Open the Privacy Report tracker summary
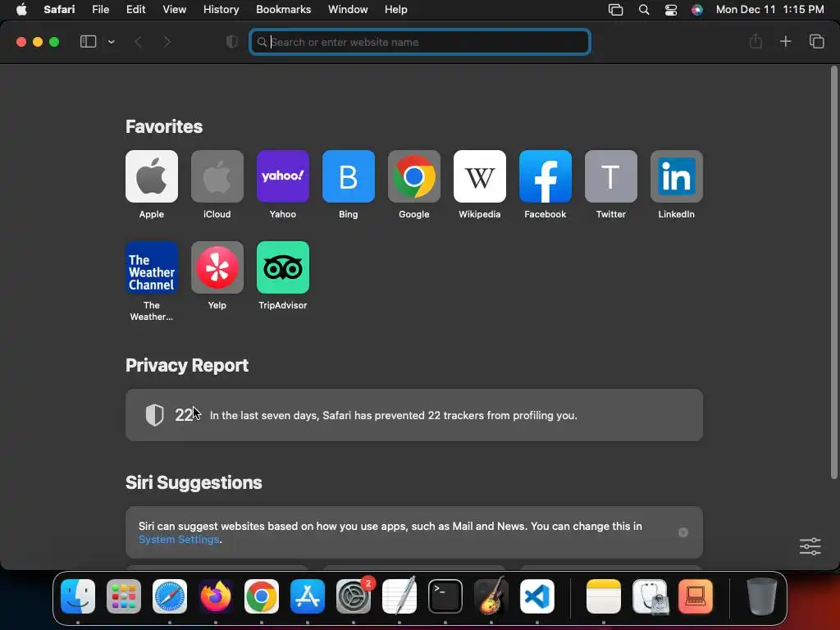 pyautogui.click(x=414, y=415)
